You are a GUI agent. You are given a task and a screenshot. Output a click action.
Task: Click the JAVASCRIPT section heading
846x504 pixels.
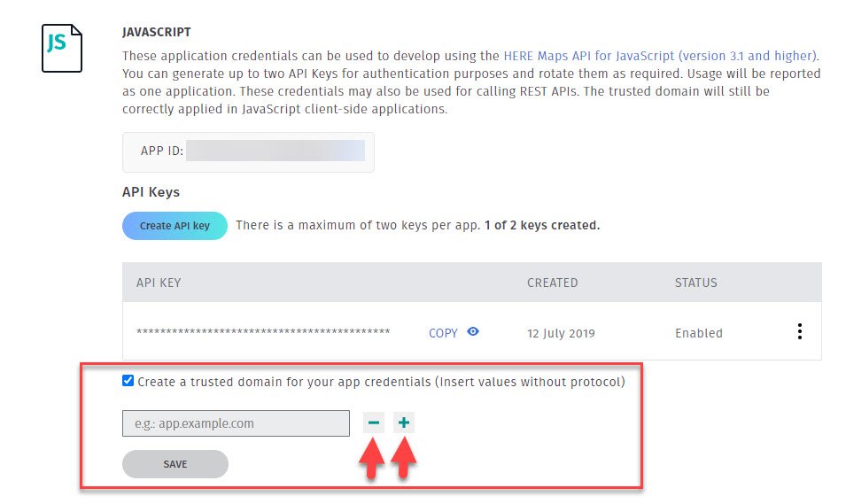(x=157, y=32)
